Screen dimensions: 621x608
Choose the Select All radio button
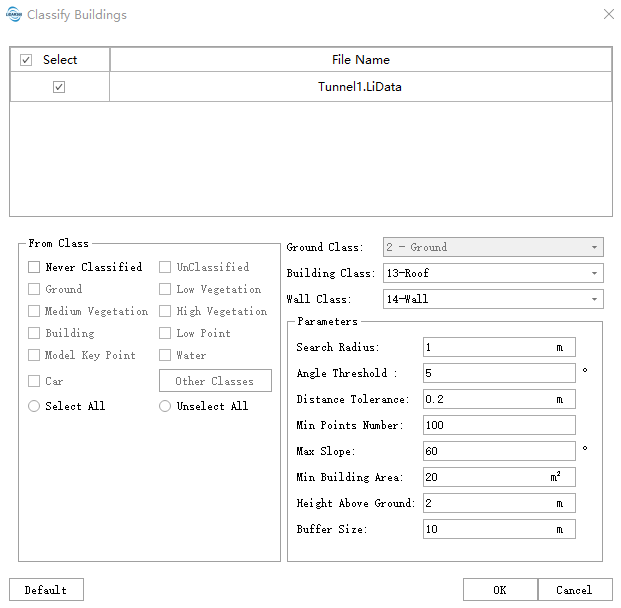[34, 406]
